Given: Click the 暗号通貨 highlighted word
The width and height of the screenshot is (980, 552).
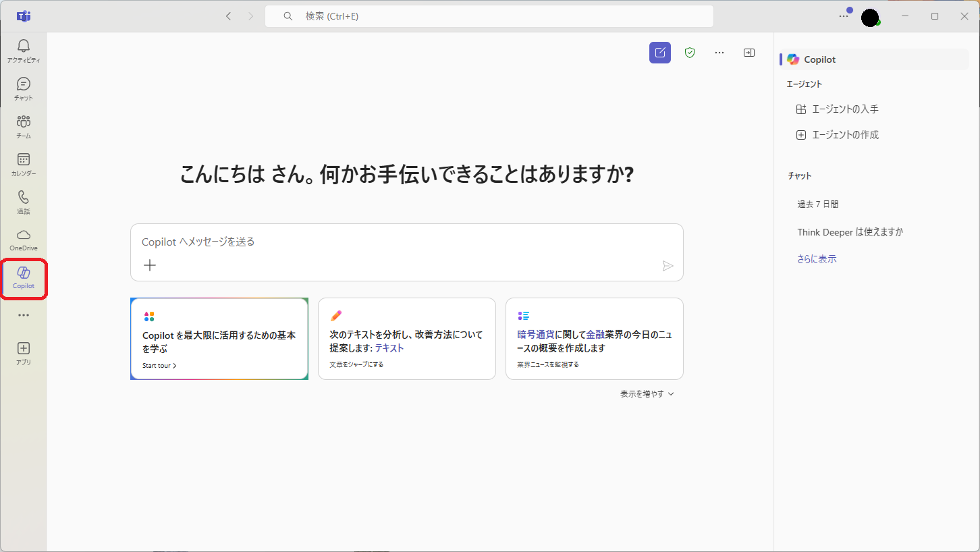Looking at the screenshot, I should [x=536, y=334].
